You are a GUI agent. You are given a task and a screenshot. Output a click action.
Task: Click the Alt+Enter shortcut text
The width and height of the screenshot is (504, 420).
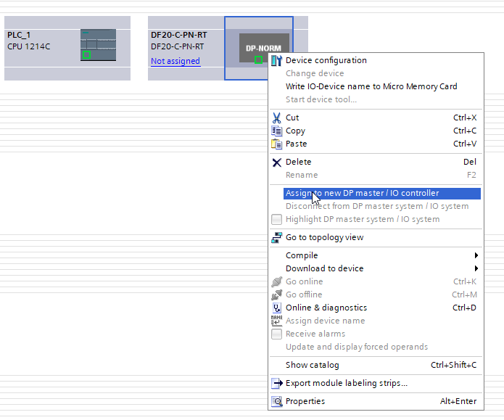point(458,401)
